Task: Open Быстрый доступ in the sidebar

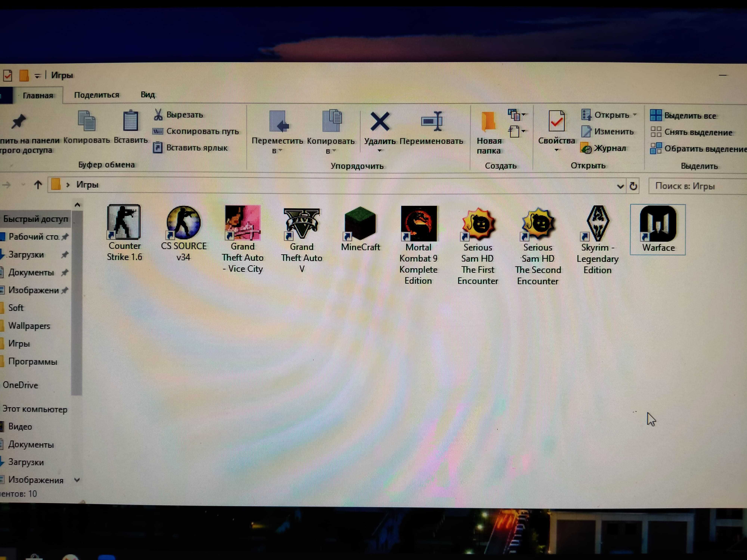Action: [35, 219]
